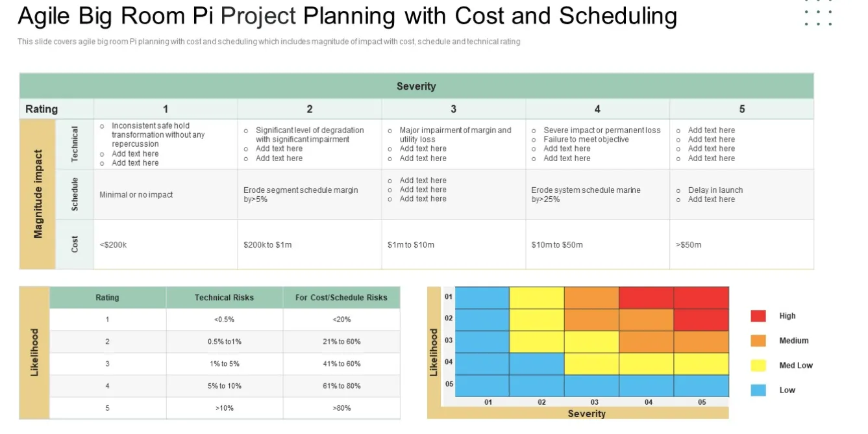Click the '>10%' technical risk cell
Screen dimensions: 868x434
(225, 408)
